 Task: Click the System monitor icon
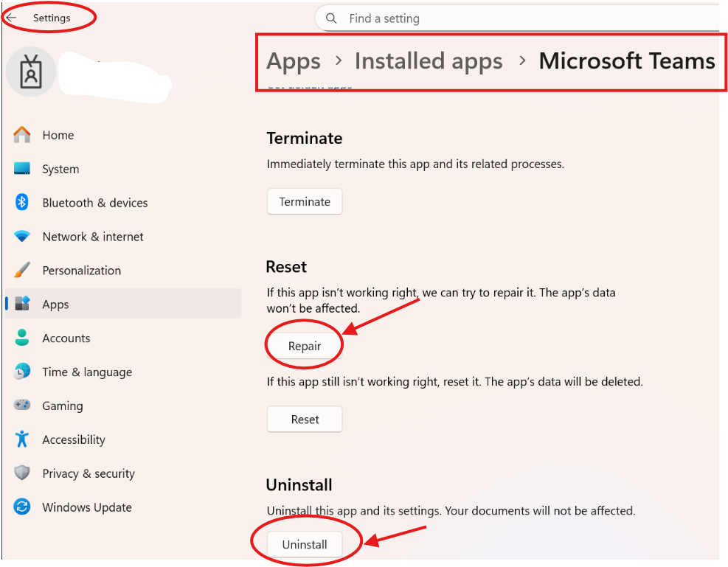(22, 168)
